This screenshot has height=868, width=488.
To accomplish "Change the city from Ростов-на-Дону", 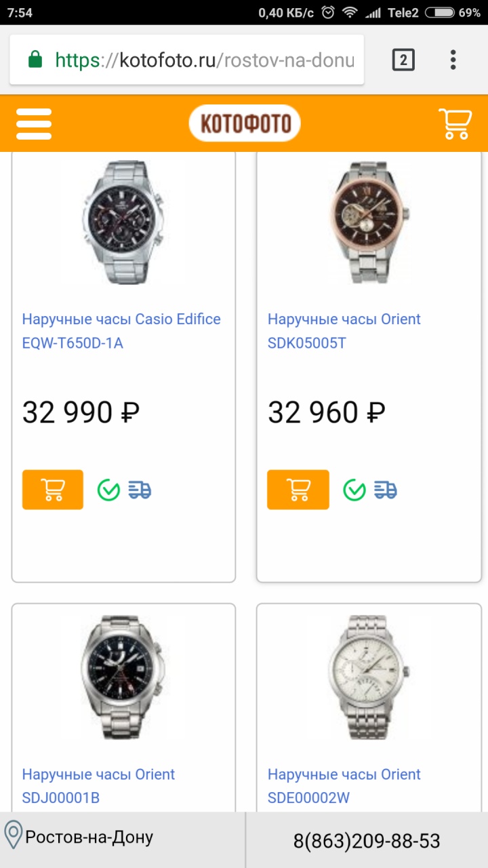I will (88, 837).
